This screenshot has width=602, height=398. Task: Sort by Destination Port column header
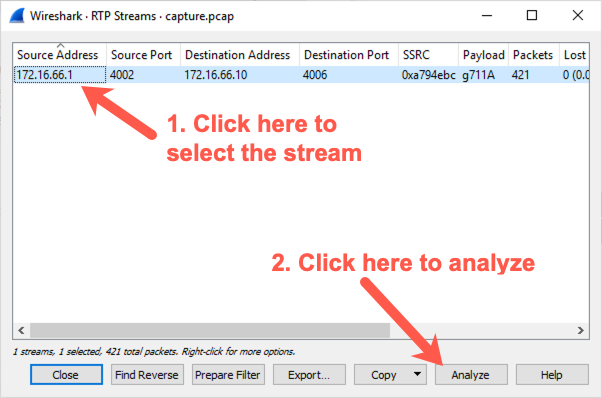[349, 55]
